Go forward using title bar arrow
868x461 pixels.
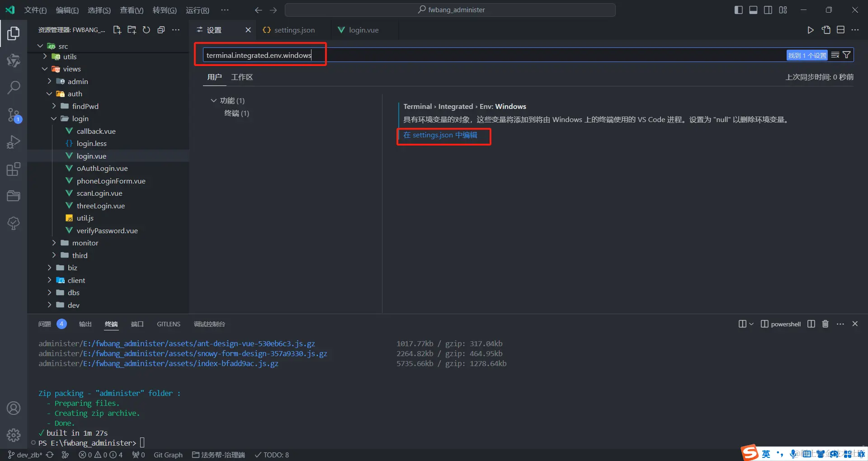(274, 10)
